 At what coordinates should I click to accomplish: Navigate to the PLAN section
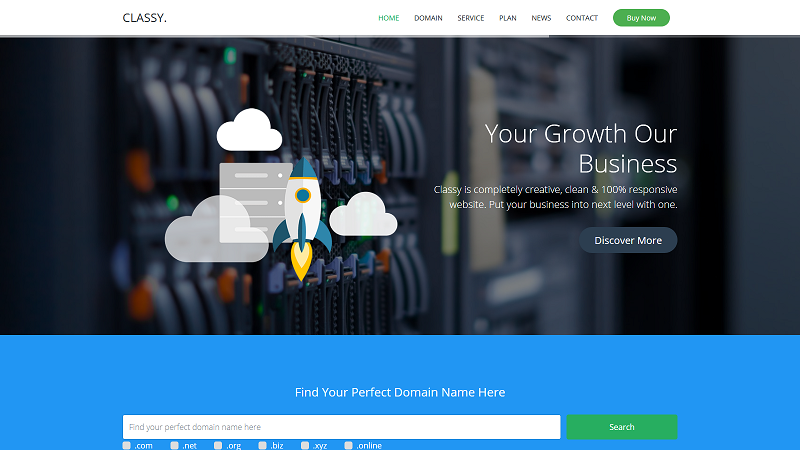pos(508,18)
